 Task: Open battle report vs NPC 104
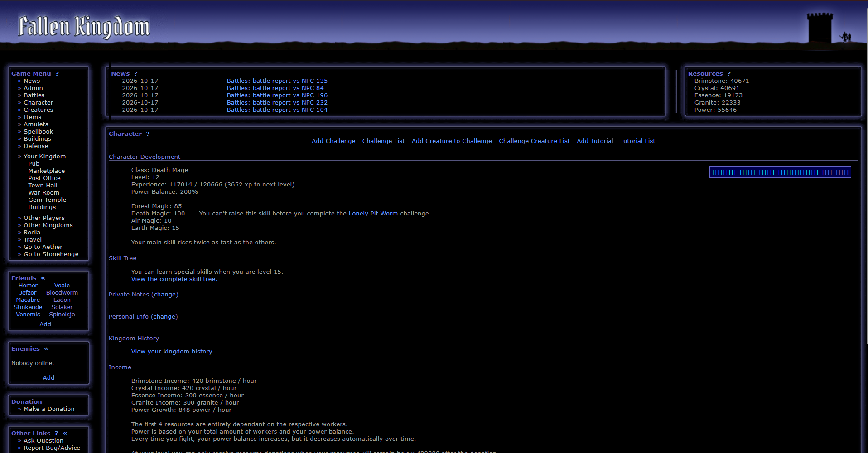(277, 110)
